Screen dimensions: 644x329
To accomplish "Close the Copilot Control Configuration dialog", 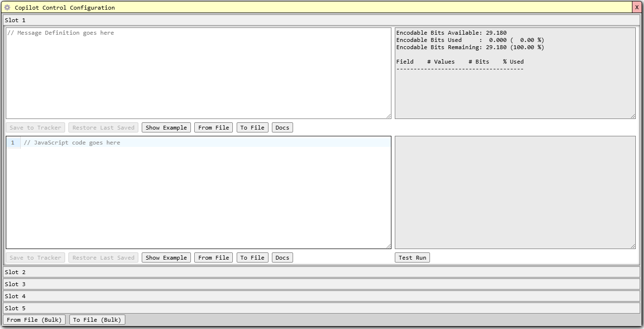I will [x=637, y=7].
